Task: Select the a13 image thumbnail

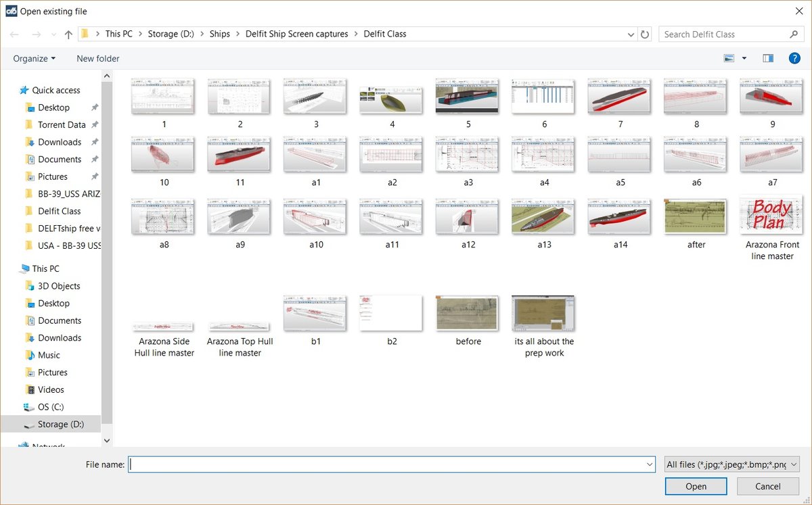Action: coord(544,216)
